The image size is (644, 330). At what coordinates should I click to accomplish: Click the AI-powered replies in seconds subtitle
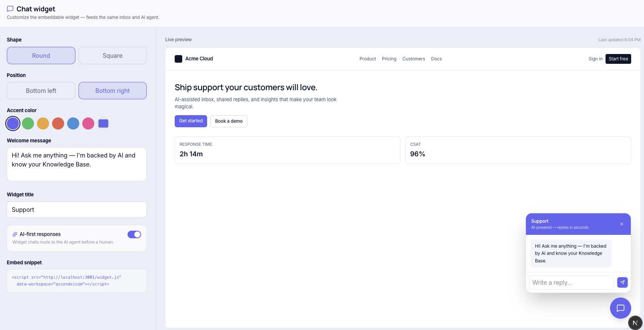[x=560, y=228]
